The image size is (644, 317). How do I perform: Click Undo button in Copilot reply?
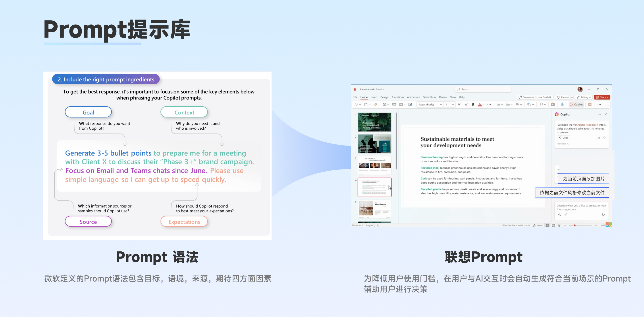[563, 138]
